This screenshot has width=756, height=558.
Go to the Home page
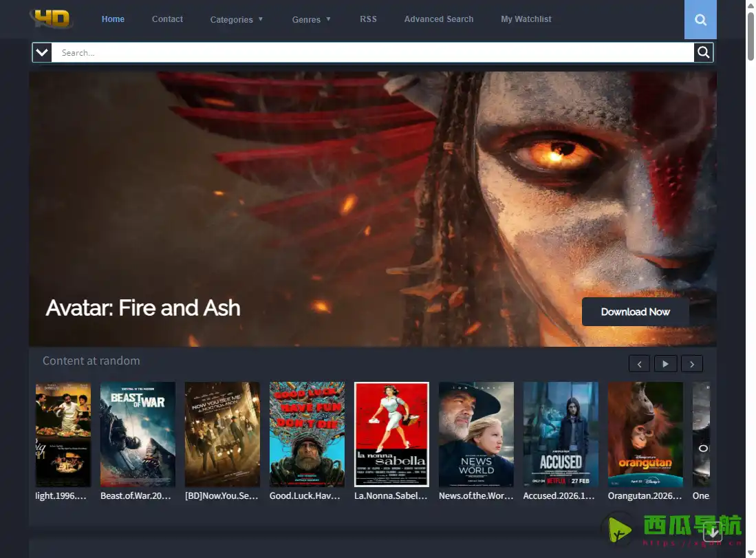[x=113, y=19]
